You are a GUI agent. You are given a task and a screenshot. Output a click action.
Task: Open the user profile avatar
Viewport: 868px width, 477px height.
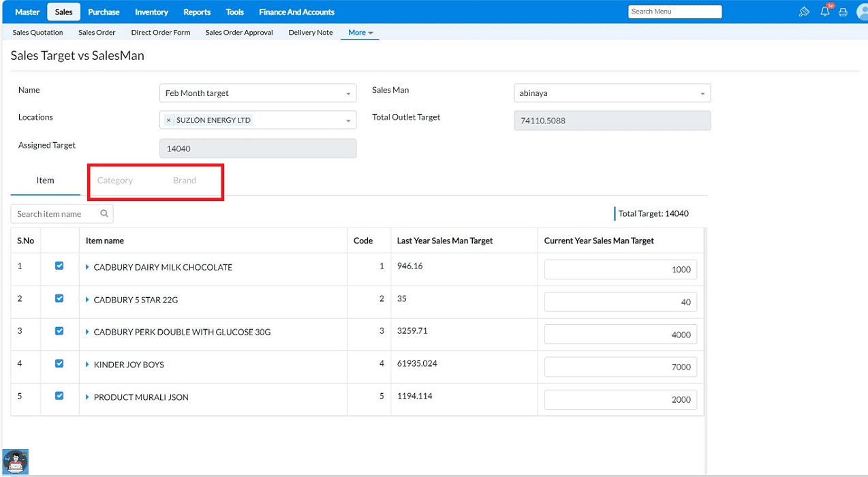pos(862,12)
